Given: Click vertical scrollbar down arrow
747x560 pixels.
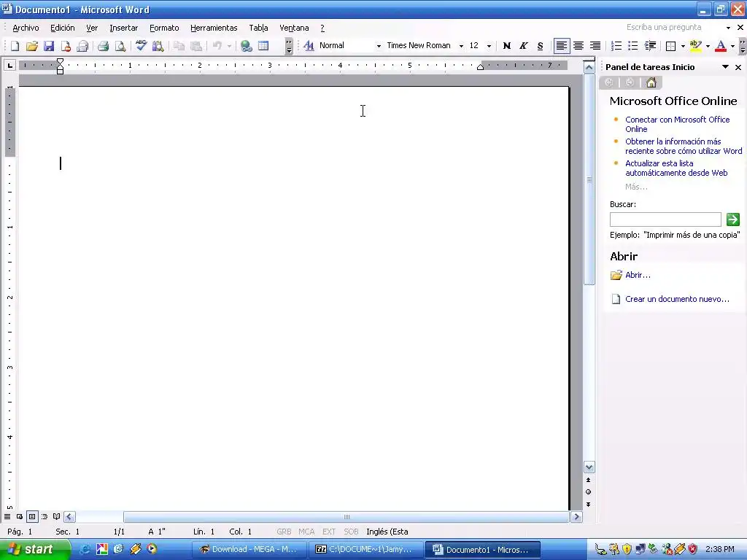Looking at the screenshot, I should (x=589, y=467).
